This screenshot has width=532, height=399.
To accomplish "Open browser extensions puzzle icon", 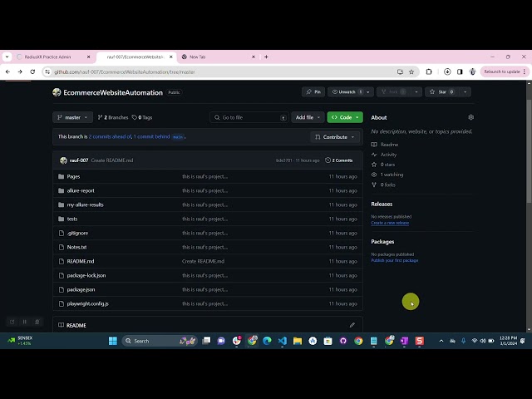I will (429, 72).
